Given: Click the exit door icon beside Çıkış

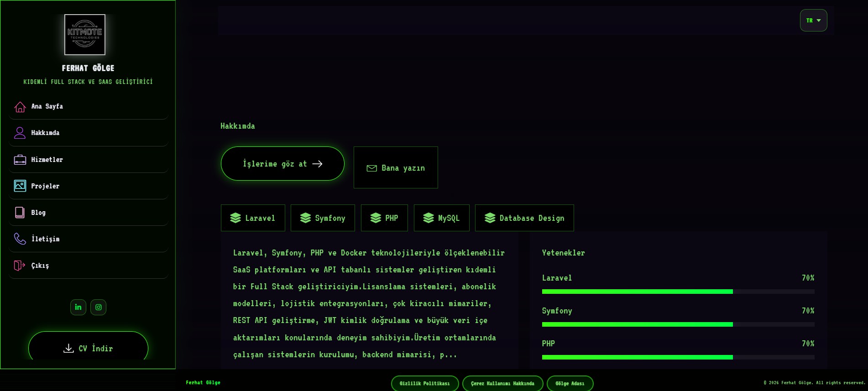Looking at the screenshot, I should click(x=20, y=266).
